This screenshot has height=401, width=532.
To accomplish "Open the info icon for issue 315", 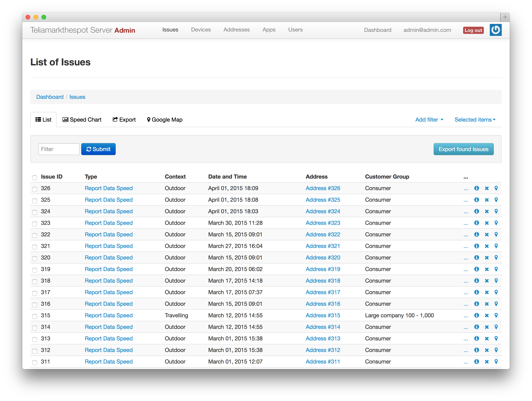I will [x=476, y=315].
